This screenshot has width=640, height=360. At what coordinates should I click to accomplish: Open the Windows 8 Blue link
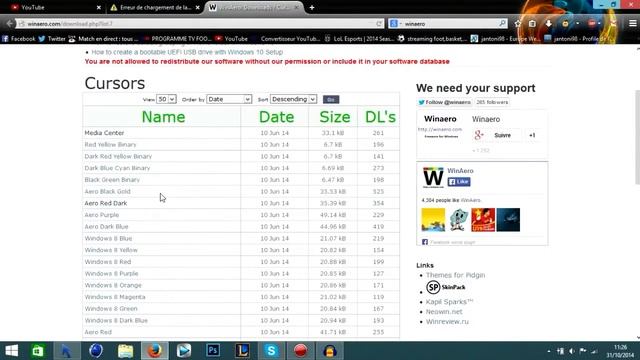(108, 238)
